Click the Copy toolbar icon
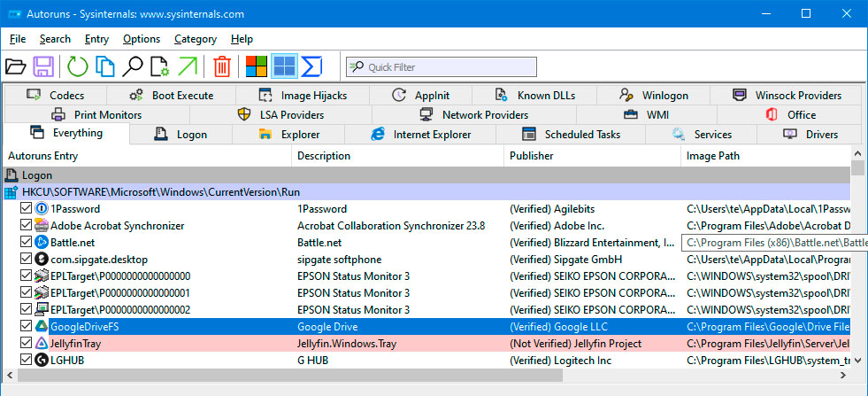The image size is (868, 396). tap(104, 66)
